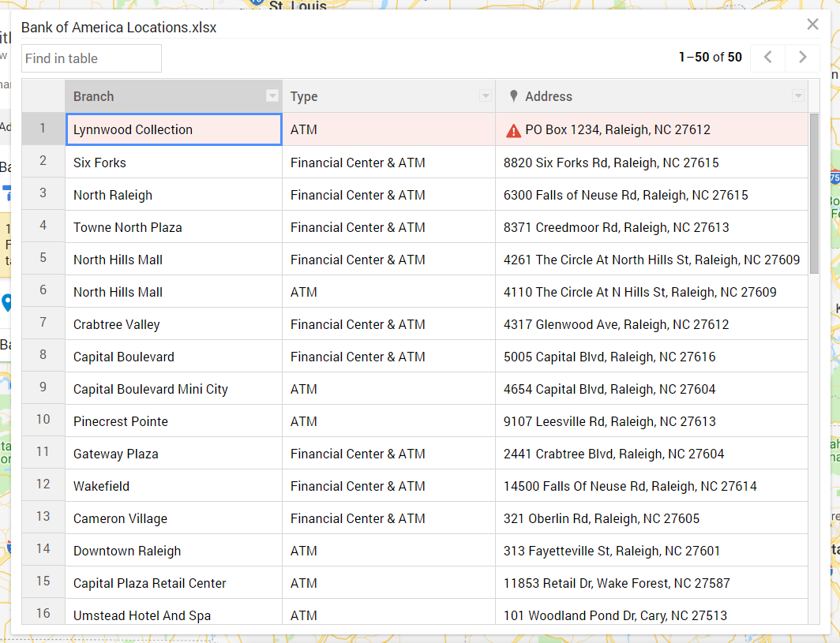Open the Branch column dropdown menu

[272, 95]
